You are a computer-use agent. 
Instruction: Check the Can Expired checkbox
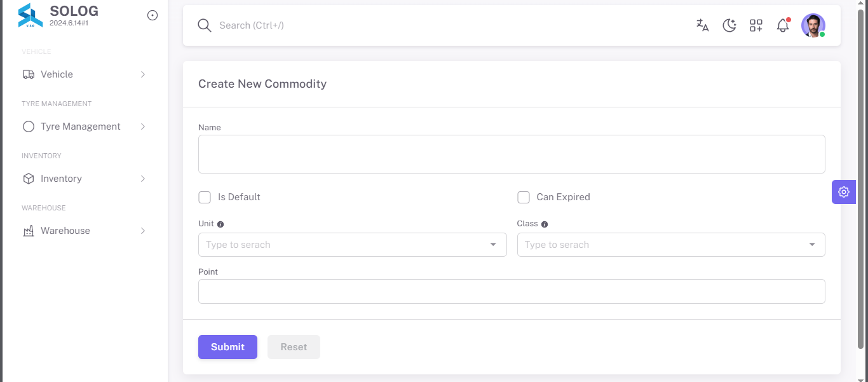524,197
